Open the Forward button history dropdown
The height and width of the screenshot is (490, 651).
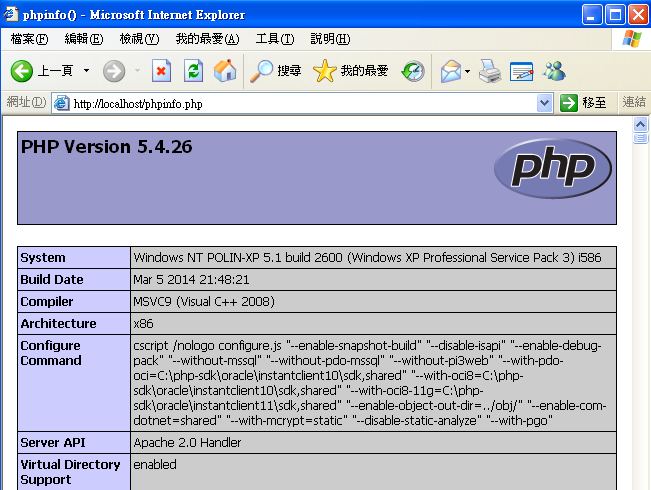(137, 71)
